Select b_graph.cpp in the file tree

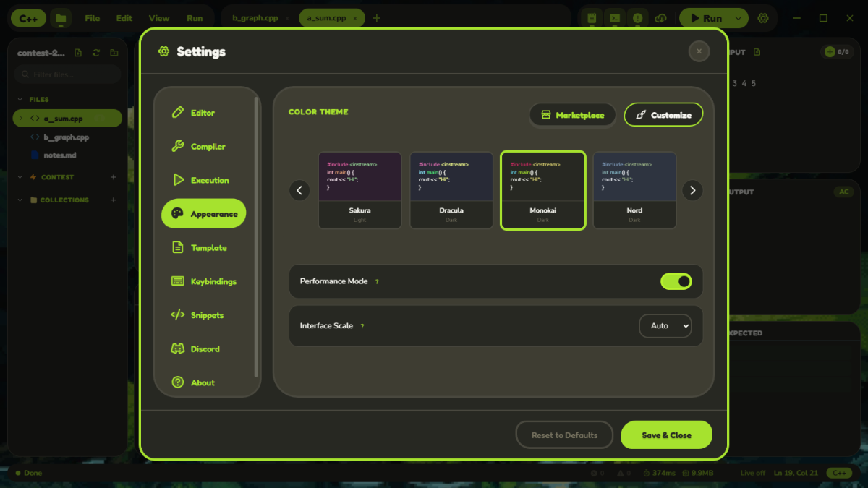click(x=67, y=137)
